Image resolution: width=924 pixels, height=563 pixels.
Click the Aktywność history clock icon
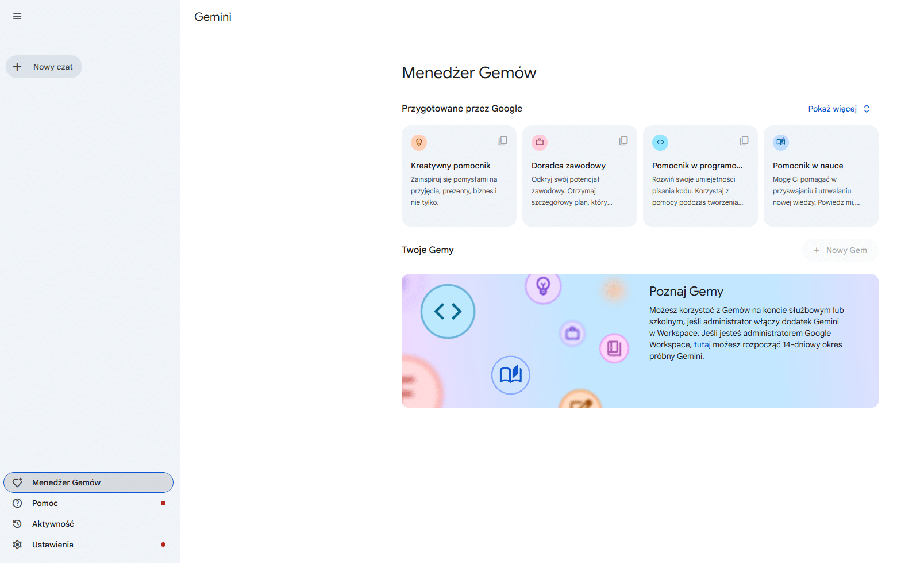(x=17, y=524)
